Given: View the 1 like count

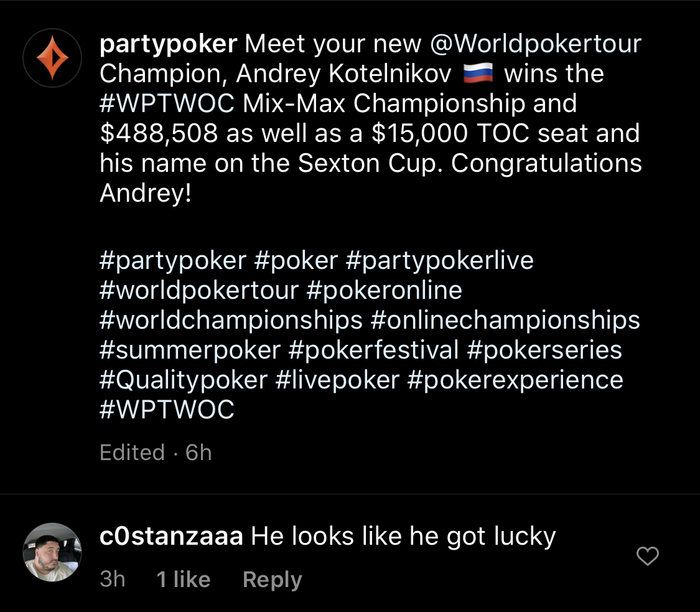Looking at the screenshot, I should click(x=183, y=580).
